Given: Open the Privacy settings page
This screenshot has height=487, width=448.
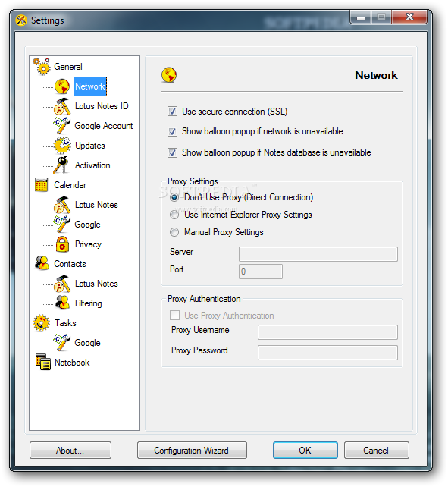Looking at the screenshot, I should click(x=88, y=244).
